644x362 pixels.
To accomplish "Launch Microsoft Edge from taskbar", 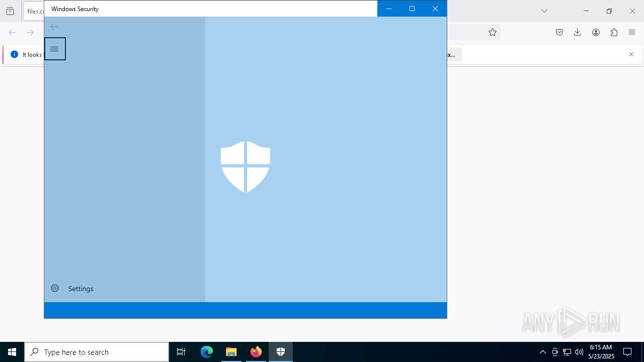I will [x=207, y=352].
